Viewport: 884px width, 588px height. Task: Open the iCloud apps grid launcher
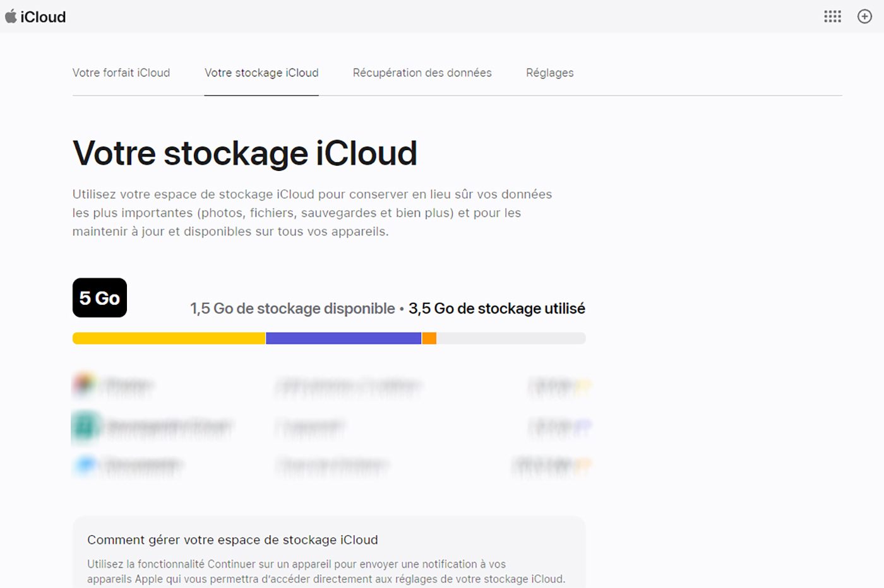point(832,16)
